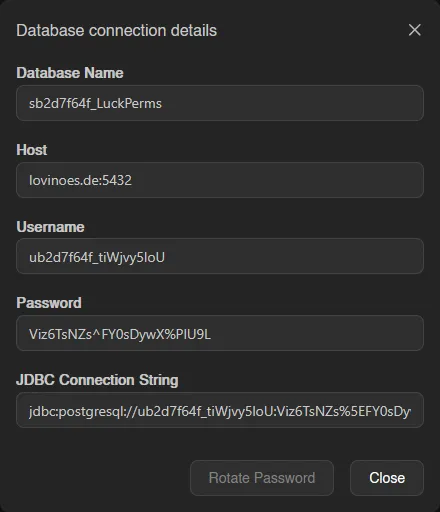Screen dimensions: 440x512
Task: Click the ub2d7f64f_tiWjvy5IoU username text
Action: click(x=97, y=257)
